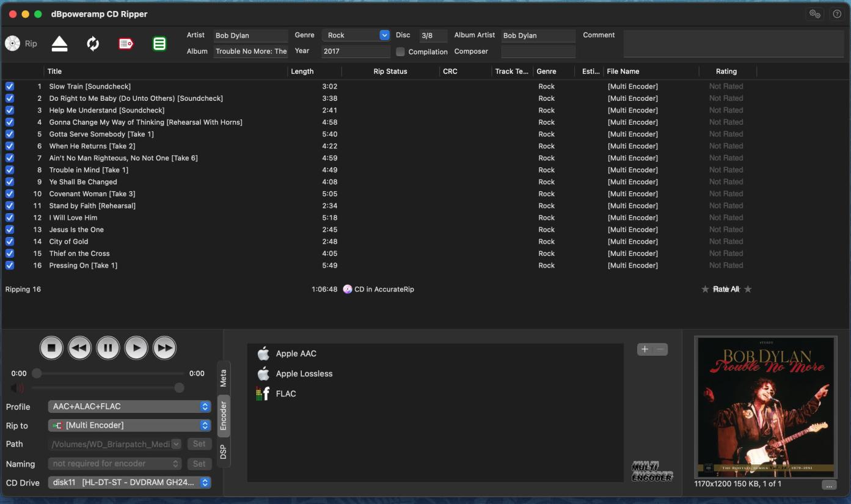Click the ellipsis button below album art
The height and width of the screenshot is (504, 851).
pyautogui.click(x=829, y=485)
